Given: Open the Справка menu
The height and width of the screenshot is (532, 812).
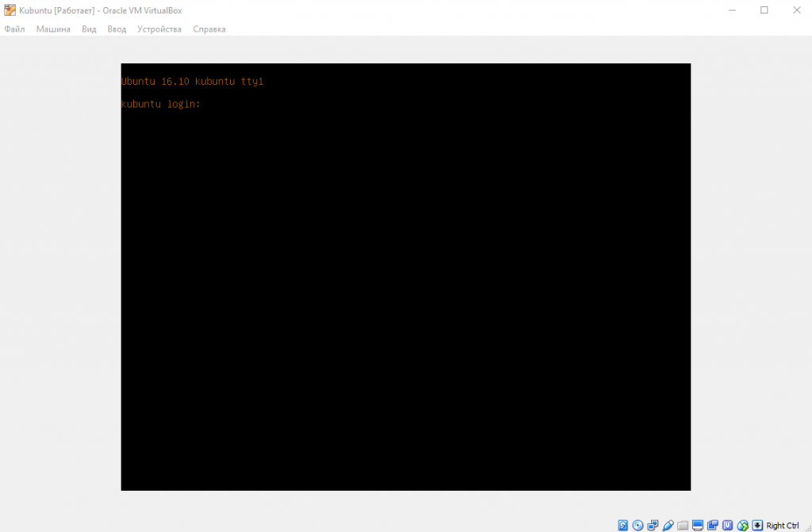Looking at the screenshot, I should [209, 29].
